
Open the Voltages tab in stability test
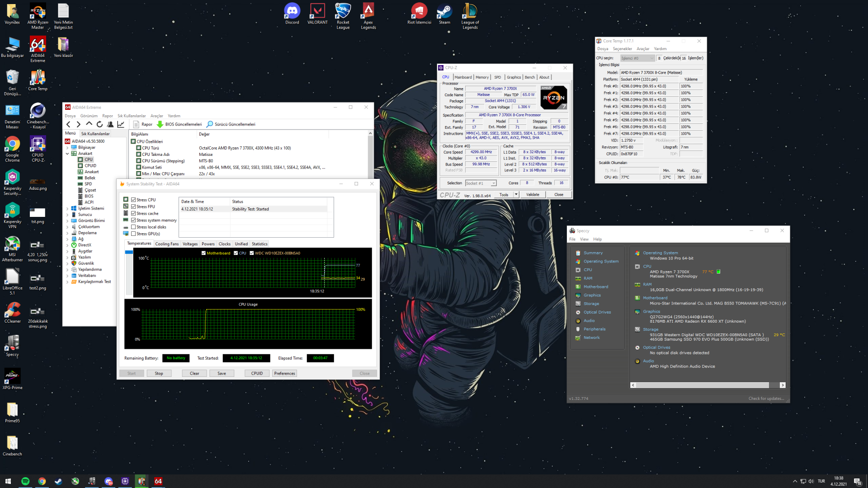[x=190, y=244]
